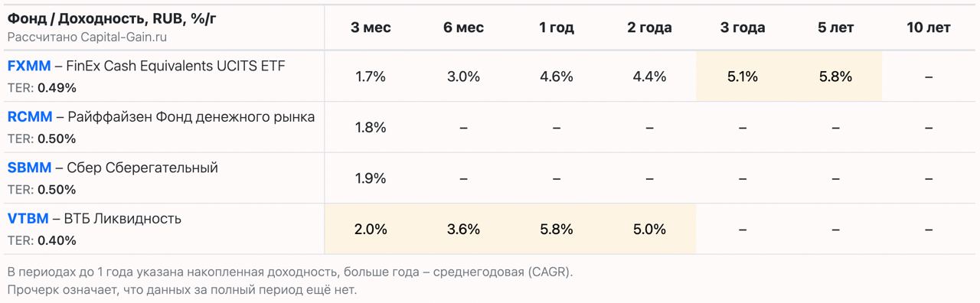The image size is (980, 303).
Task: Click the Рассчитано Capital-Gain.ru caption
Action: (x=87, y=36)
